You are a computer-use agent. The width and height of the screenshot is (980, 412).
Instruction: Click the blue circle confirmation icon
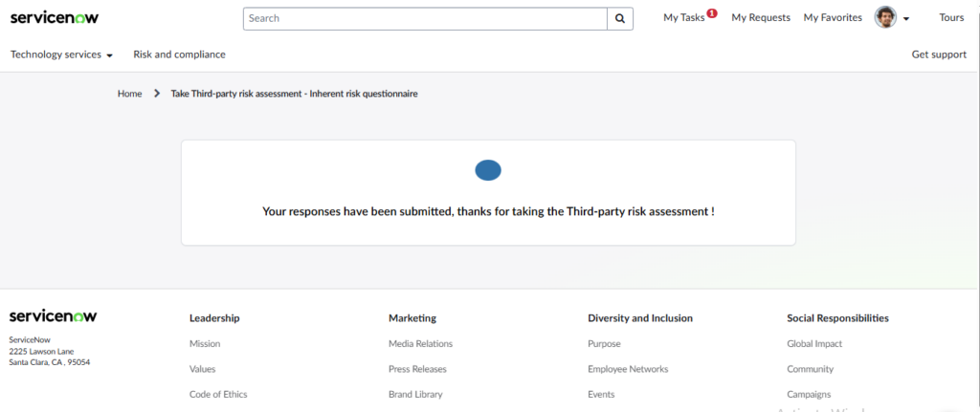488,171
